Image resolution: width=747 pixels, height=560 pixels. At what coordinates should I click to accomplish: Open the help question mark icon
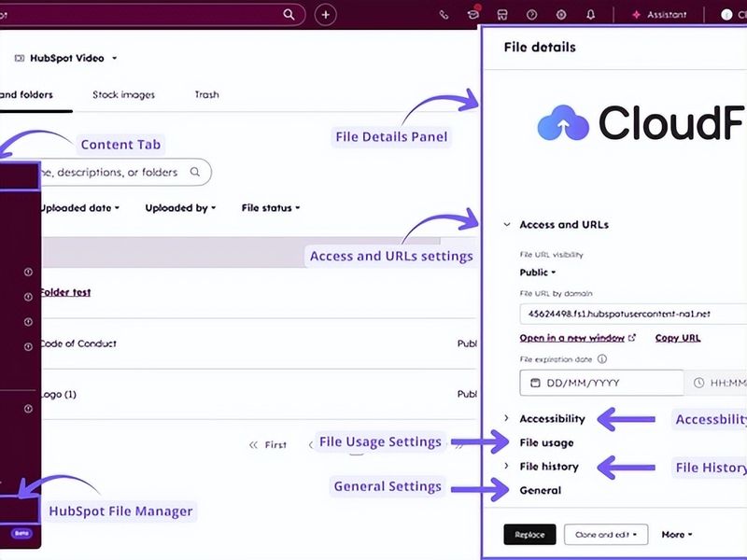(531, 15)
